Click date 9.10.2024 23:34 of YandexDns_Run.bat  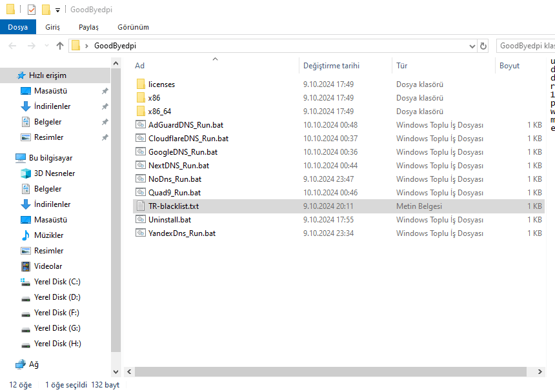328,233
